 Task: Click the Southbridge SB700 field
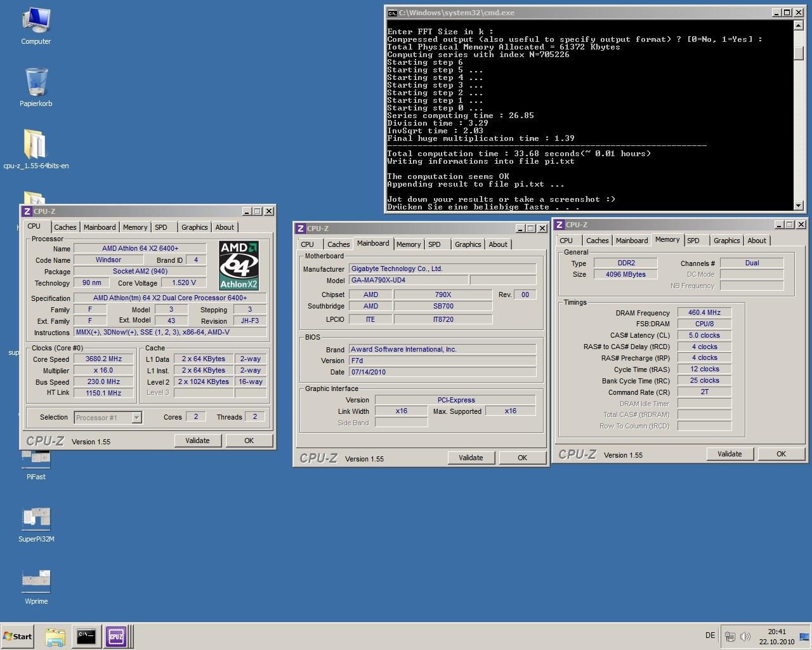point(443,307)
